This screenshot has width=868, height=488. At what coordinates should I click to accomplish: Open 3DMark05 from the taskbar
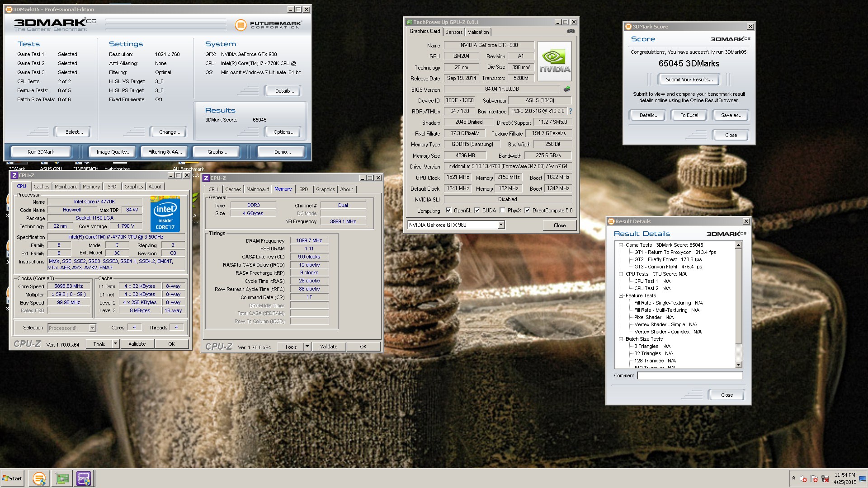tap(39, 479)
